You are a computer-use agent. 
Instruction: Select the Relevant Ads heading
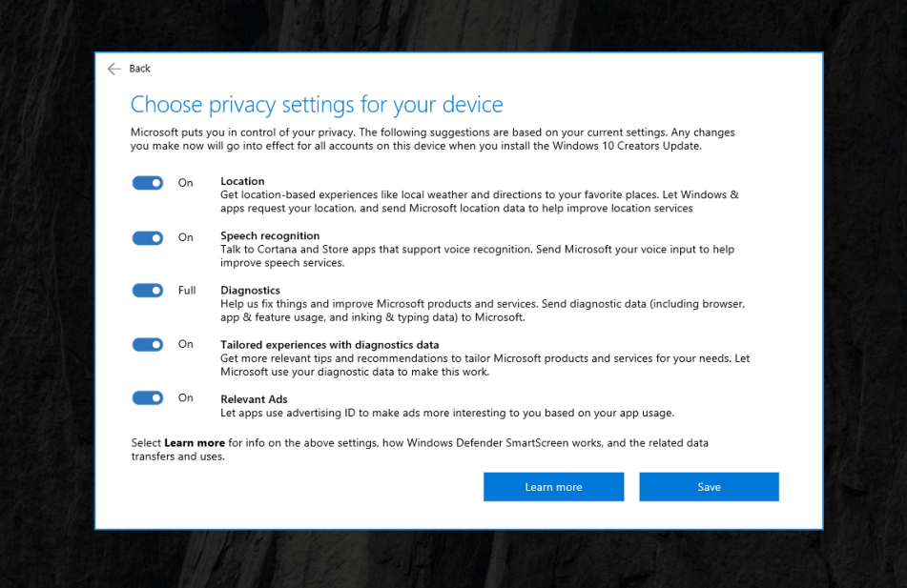click(x=254, y=399)
